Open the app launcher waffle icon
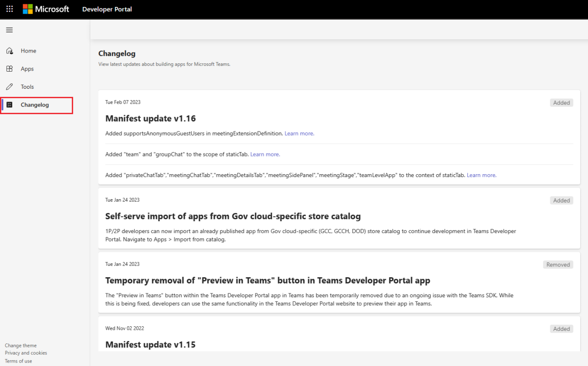 (x=9, y=9)
